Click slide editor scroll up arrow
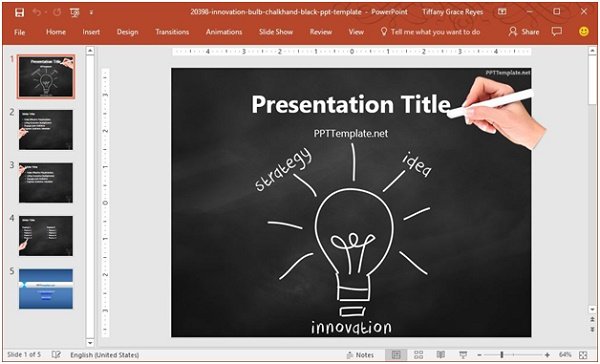This screenshot has width=600, height=364. point(592,51)
